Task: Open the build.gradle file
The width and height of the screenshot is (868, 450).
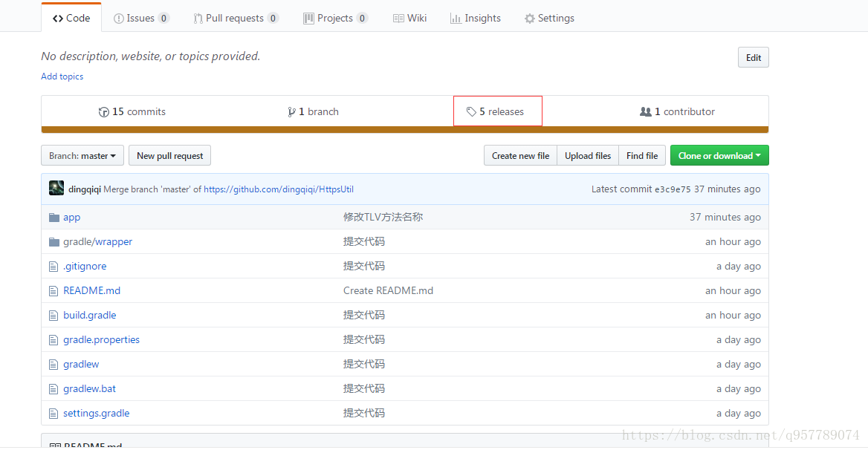Action: pos(90,315)
